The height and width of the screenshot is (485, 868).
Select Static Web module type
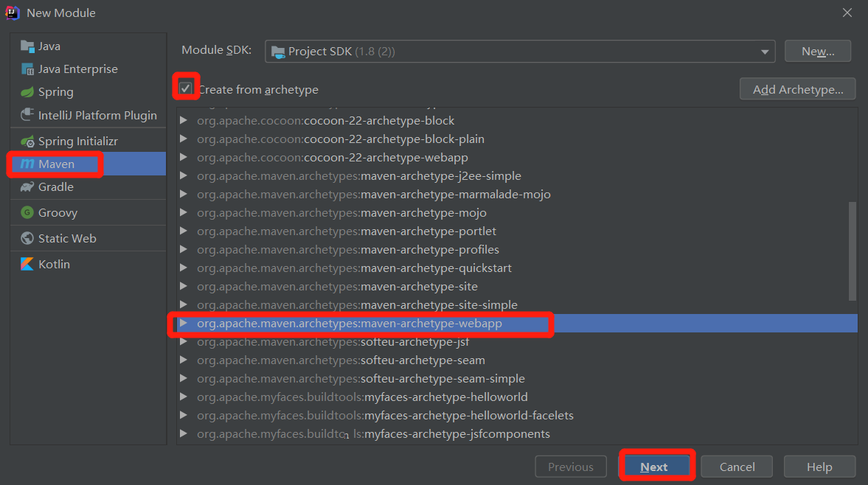tap(88, 238)
